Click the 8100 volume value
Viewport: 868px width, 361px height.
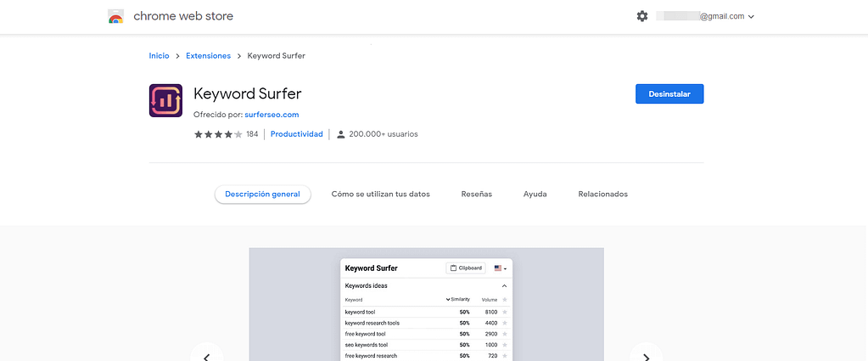pos(490,313)
